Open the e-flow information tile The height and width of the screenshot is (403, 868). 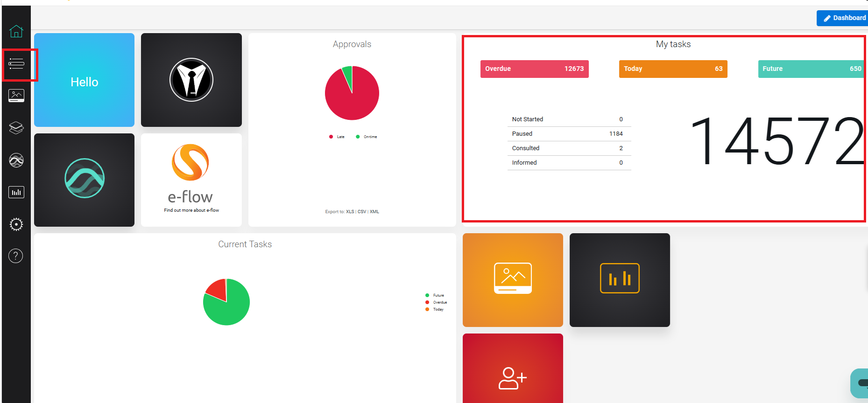191,180
